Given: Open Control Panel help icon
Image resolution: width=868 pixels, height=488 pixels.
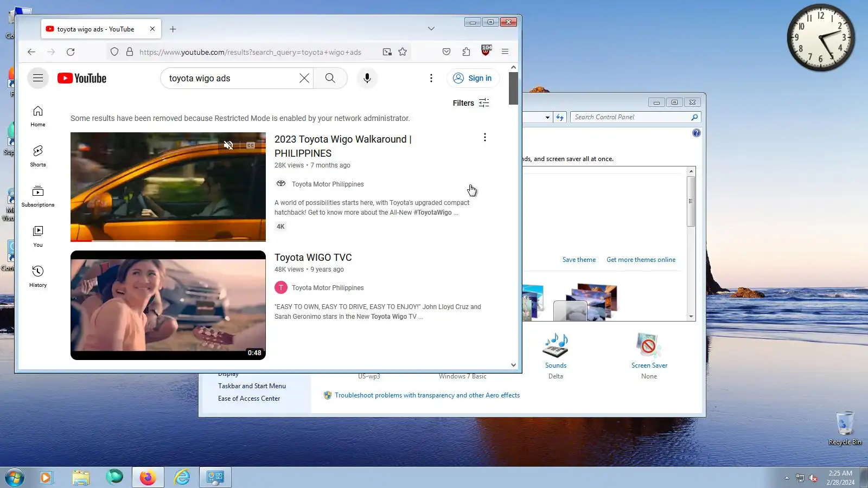Looking at the screenshot, I should pyautogui.click(x=697, y=133).
